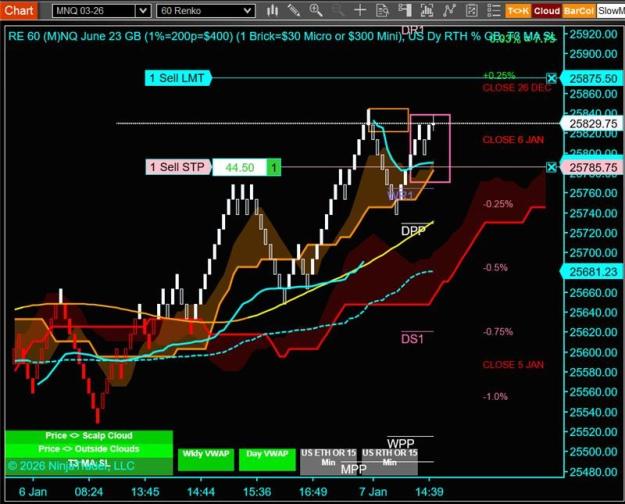Expand the instrument selector arrow
Viewport: 625px width, 504px height.
click(143, 11)
